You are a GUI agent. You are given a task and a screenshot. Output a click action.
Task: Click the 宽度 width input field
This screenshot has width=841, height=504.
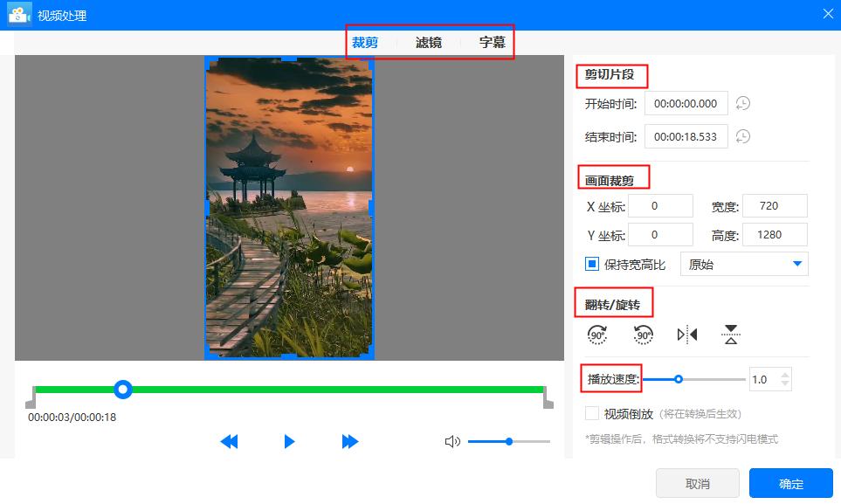click(776, 205)
